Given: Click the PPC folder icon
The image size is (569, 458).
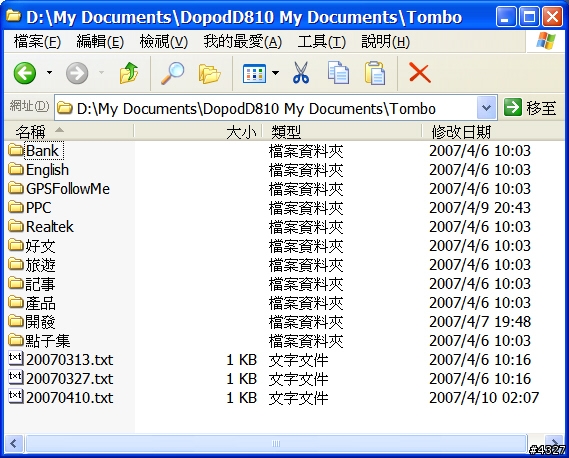Looking at the screenshot, I should tap(16, 207).
